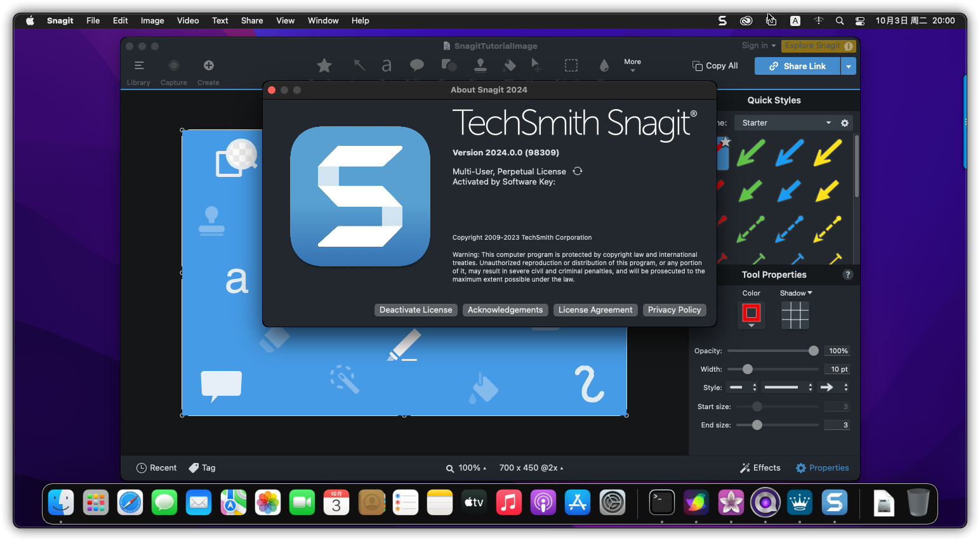Select the Blur droplet tool
Viewport: 980px width, 541px height.
[604, 65]
